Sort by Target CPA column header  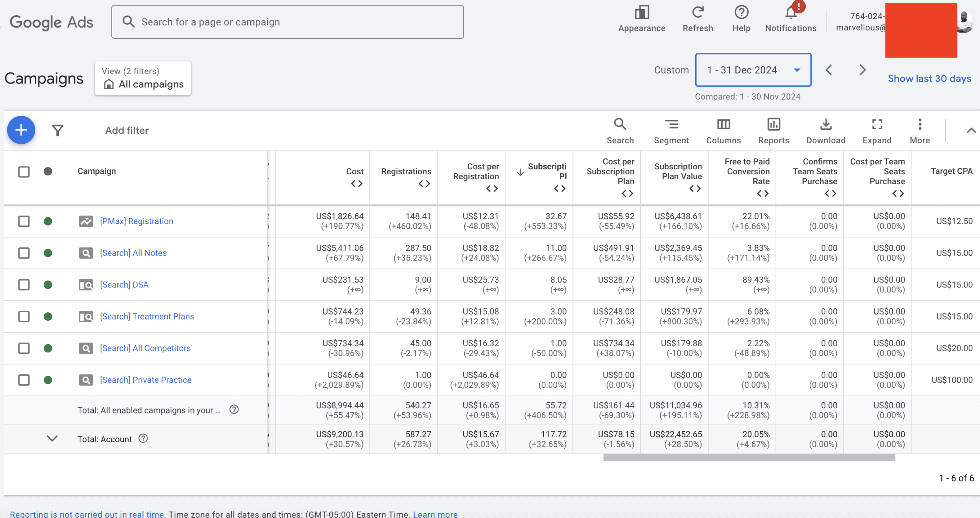pyautogui.click(x=952, y=171)
